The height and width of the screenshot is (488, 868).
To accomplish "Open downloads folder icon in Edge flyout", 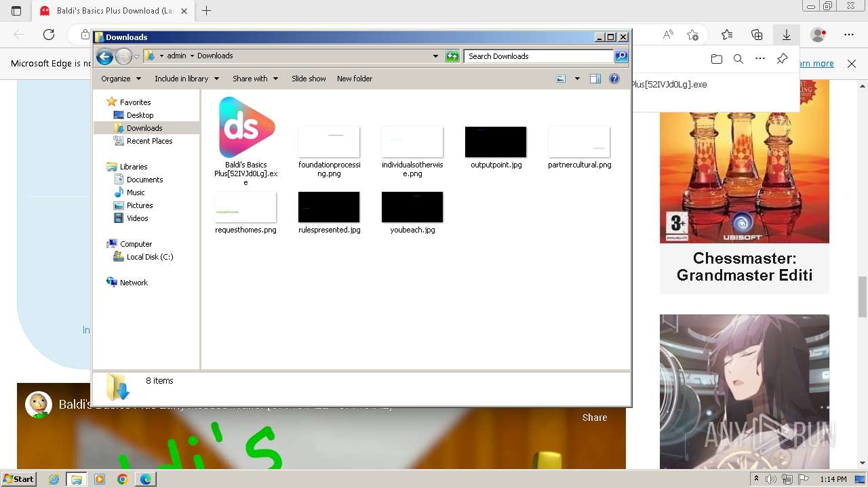I will pyautogui.click(x=717, y=60).
